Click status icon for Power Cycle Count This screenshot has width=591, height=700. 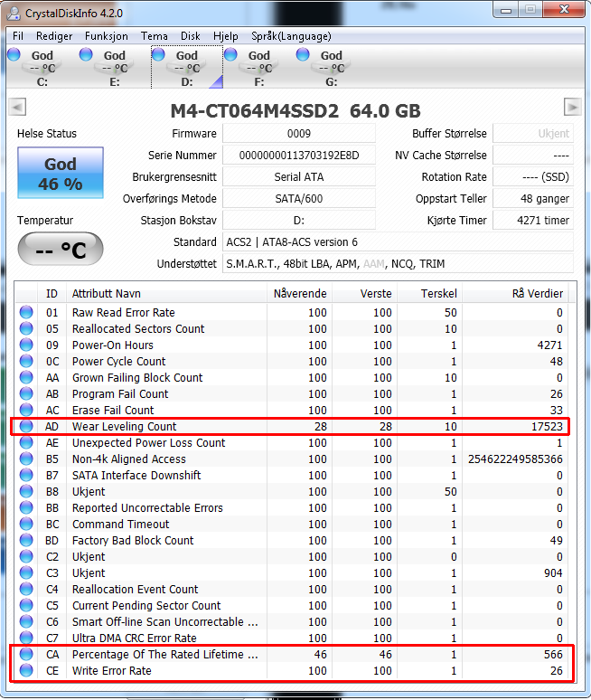[26, 361]
